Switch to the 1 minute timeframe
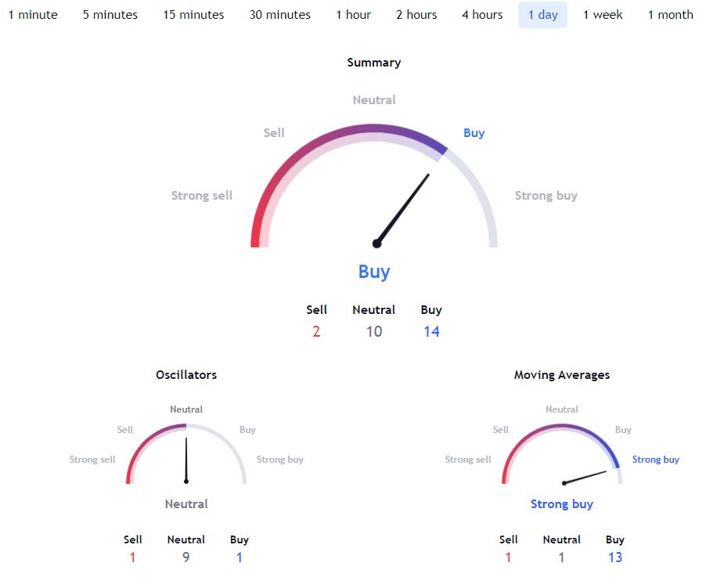Image resolution: width=706 pixels, height=588 pixels. point(33,14)
